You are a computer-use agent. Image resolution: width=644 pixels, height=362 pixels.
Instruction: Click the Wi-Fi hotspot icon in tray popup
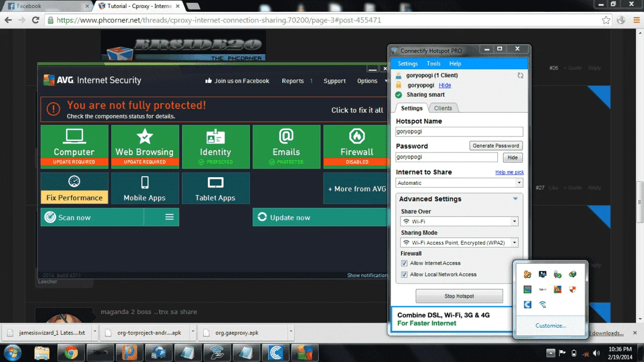pyautogui.click(x=542, y=305)
